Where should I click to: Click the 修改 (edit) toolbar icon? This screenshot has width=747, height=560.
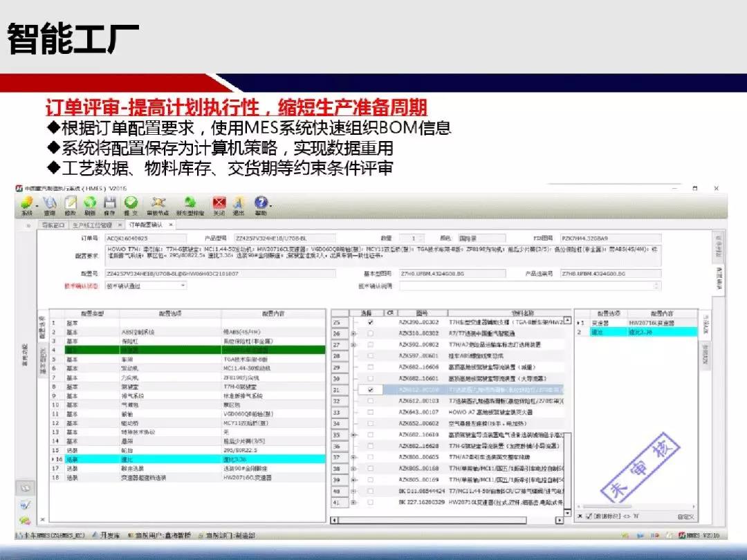pos(71,203)
